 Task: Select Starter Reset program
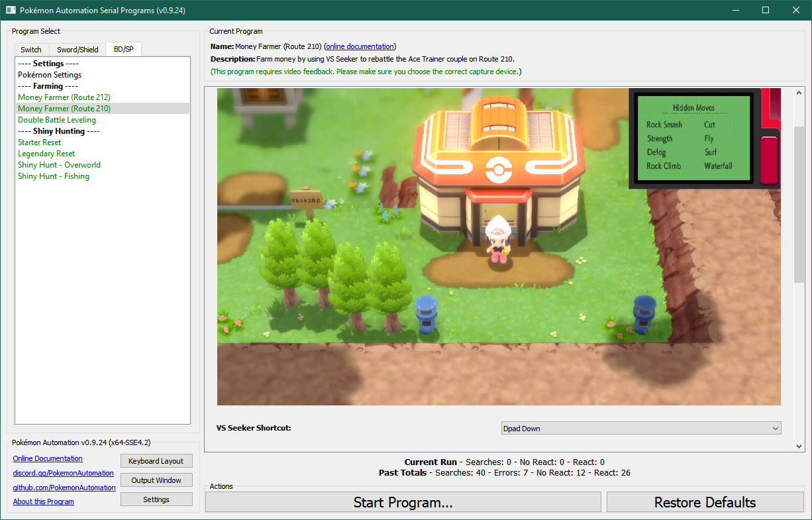(x=39, y=142)
